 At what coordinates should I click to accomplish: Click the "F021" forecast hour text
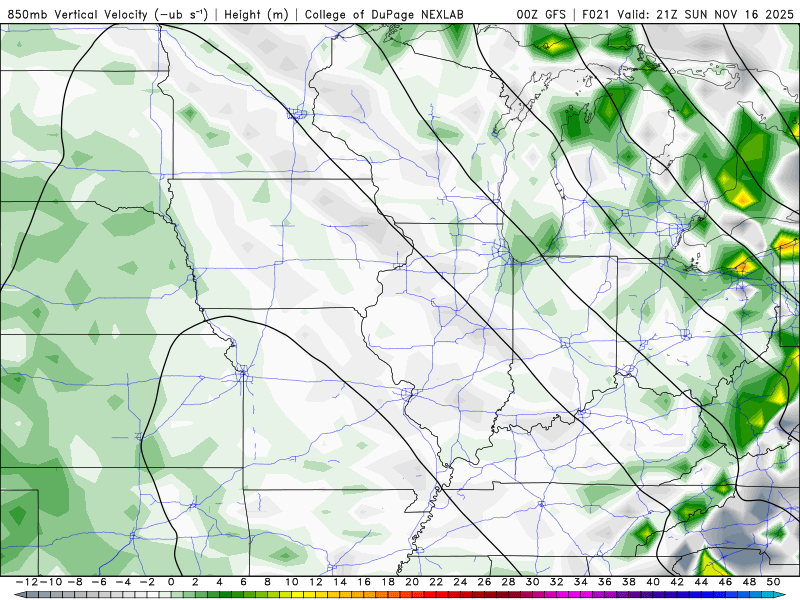[x=597, y=14]
